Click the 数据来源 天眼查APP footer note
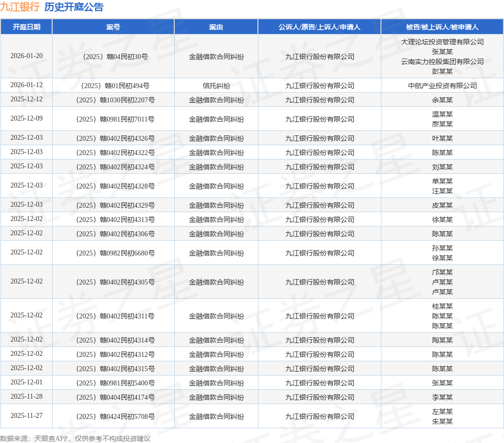The width and height of the screenshot is (504, 443). [x=75, y=439]
